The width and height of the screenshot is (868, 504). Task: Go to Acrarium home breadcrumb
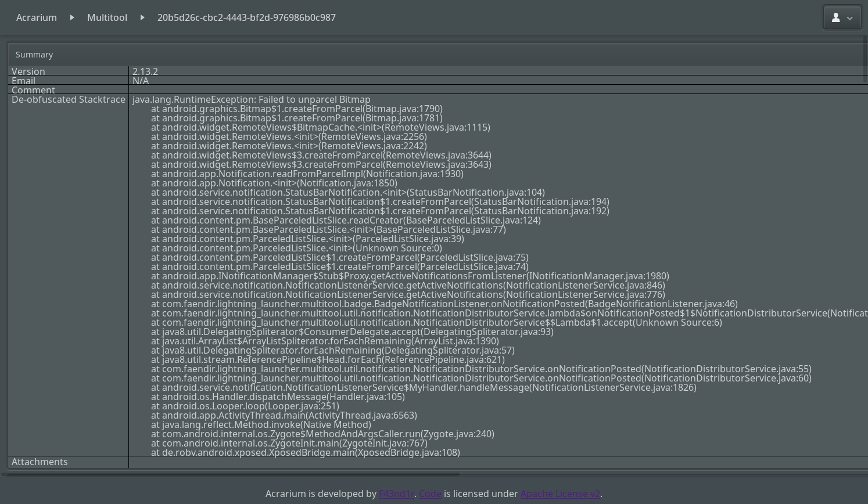[37, 17]
